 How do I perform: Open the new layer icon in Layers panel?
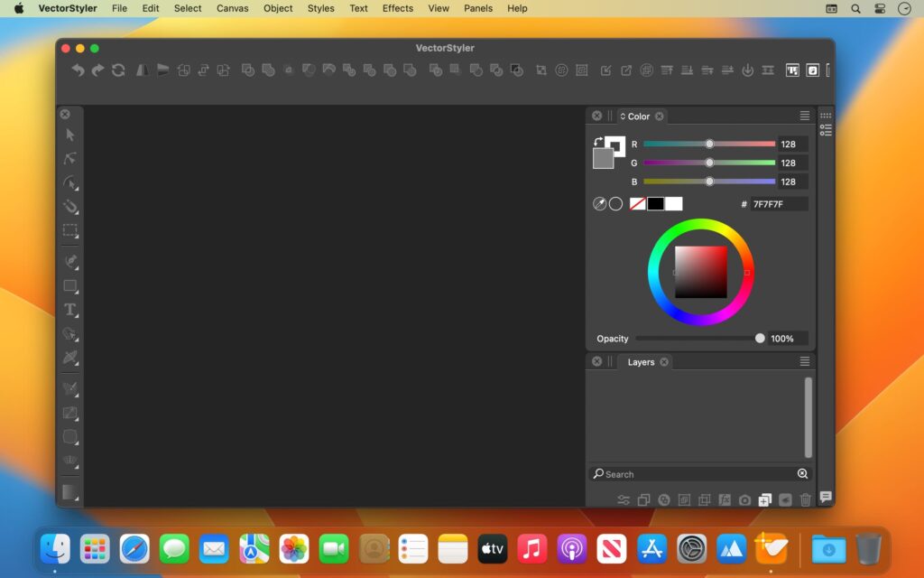pos(762,499)
